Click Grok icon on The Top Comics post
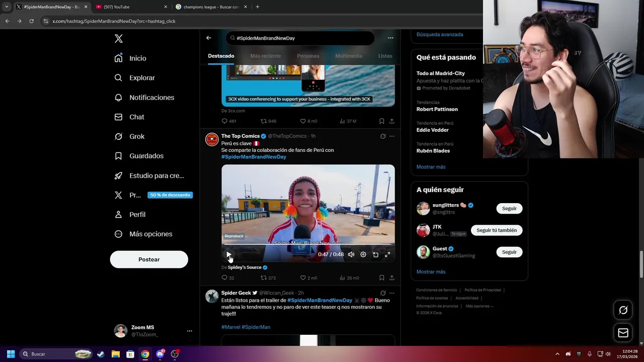644x362 pixels. click(x=383, y=136)
